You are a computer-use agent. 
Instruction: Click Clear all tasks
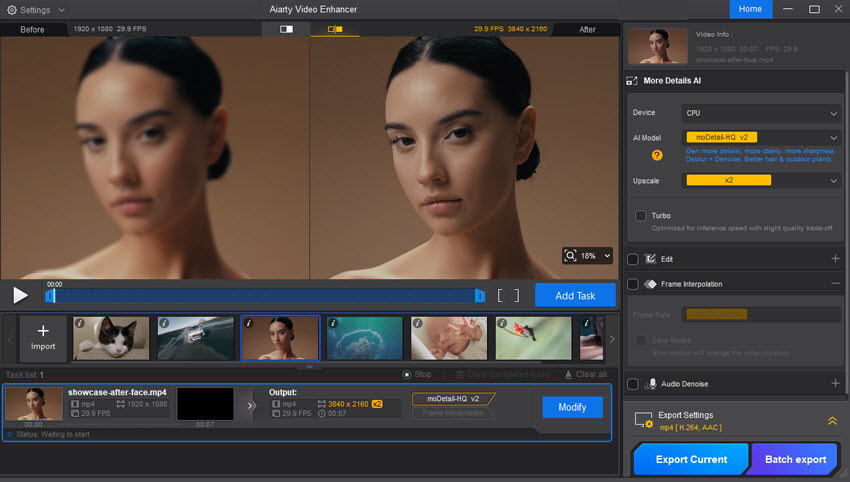[x=585, y=375]
